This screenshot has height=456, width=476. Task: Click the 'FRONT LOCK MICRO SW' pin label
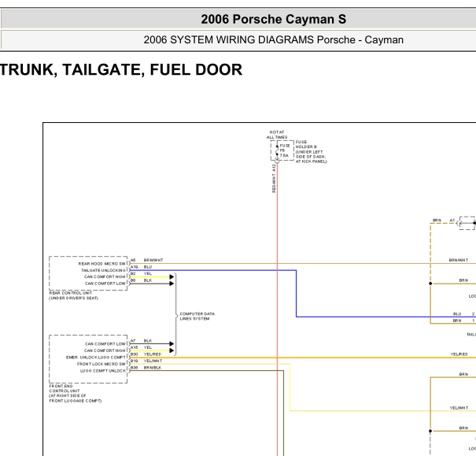(101, 364)
